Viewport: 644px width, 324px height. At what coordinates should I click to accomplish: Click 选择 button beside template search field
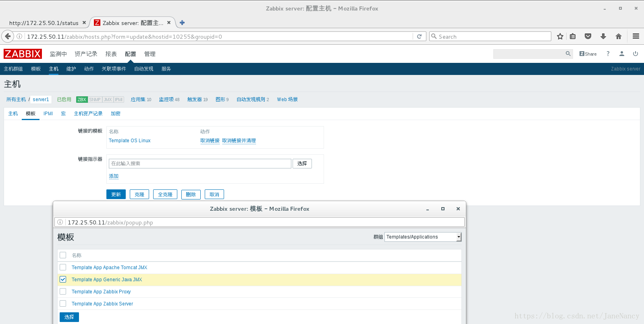point(302,164)
